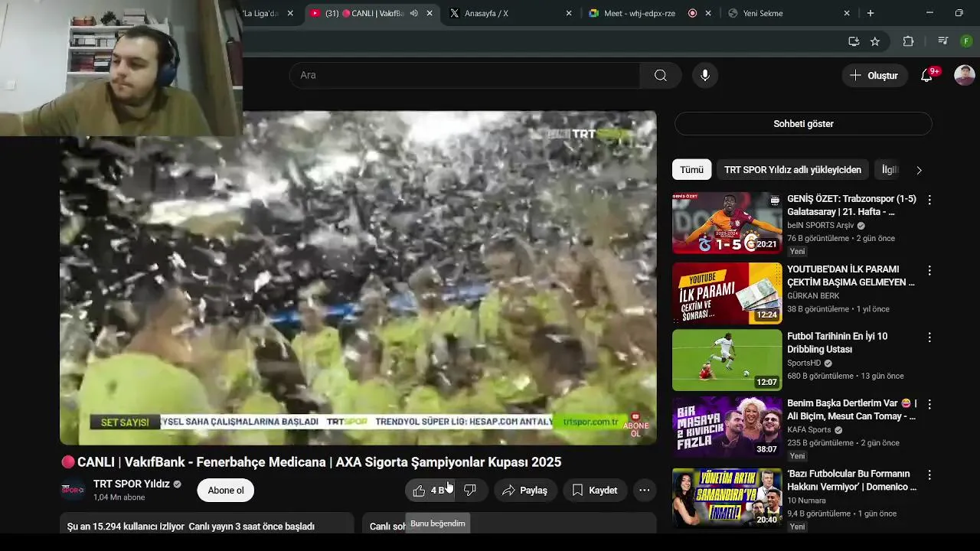Click the SportsHD channel name
The image size is (980, 551).
tap(804, 364)
